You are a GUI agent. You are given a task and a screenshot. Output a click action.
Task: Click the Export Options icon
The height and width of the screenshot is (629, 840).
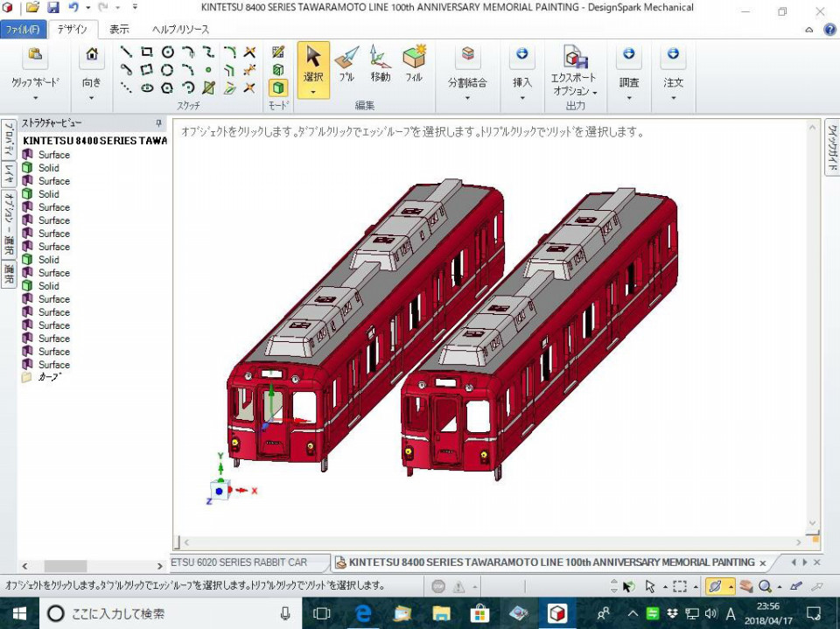(575, 56)
